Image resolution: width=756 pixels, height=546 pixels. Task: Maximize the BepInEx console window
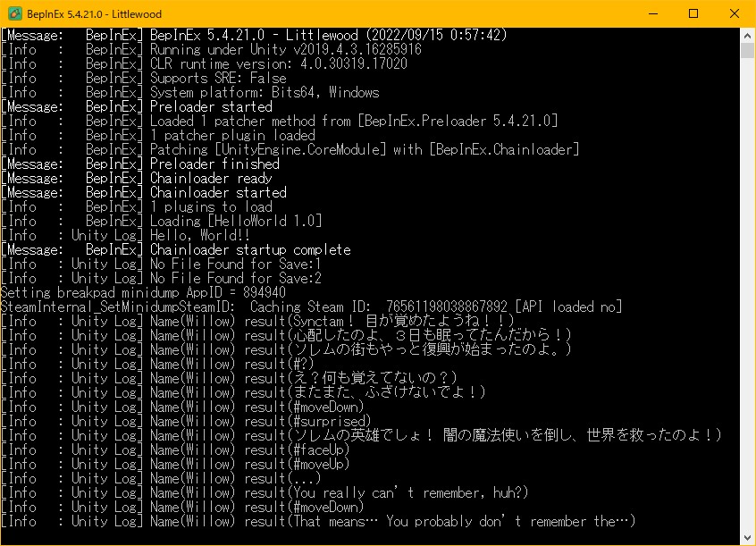[x=693, y=13]
